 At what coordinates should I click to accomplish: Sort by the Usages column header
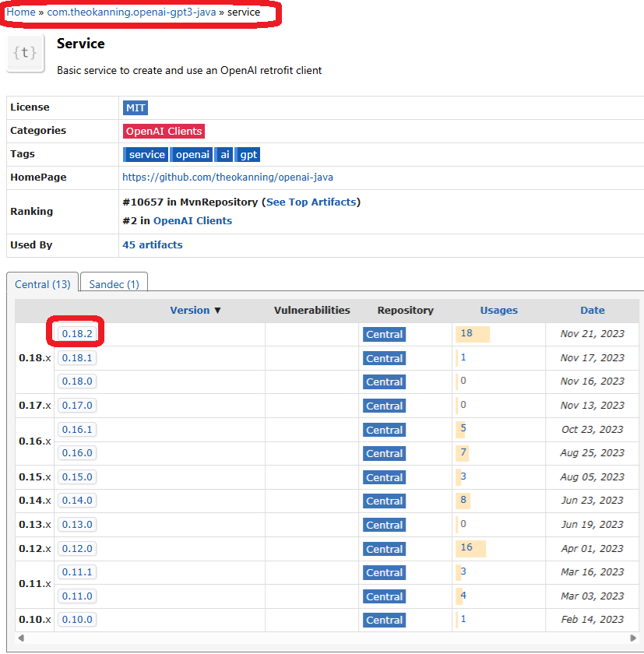(499, 311)
